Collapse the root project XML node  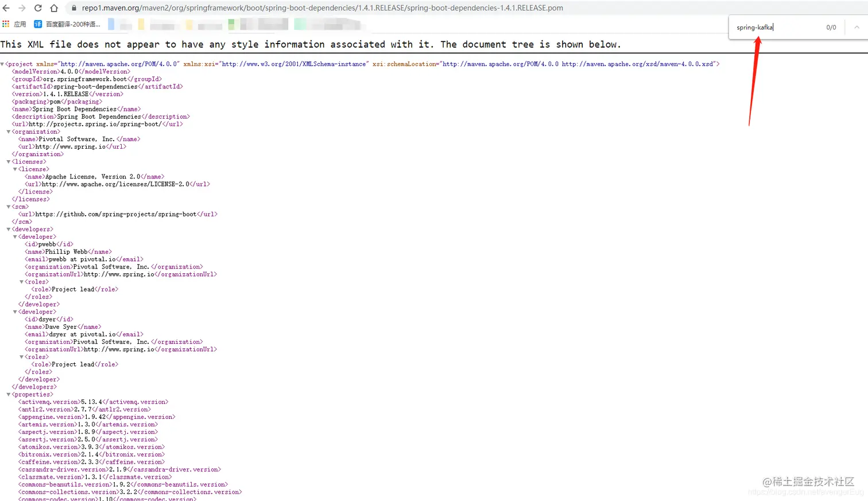[x=2, y=64]
